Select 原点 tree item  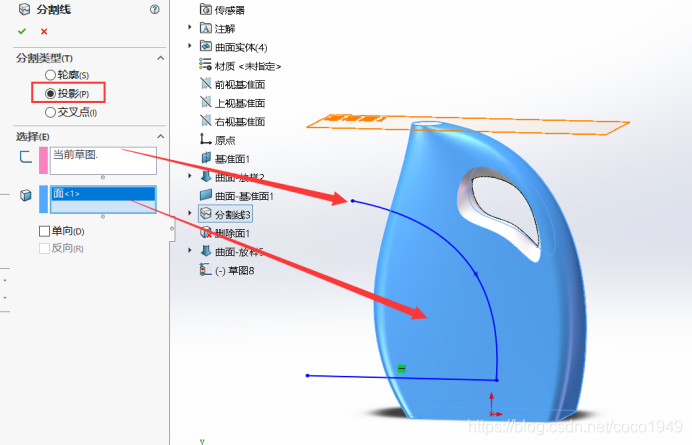[x=225, y=140]
